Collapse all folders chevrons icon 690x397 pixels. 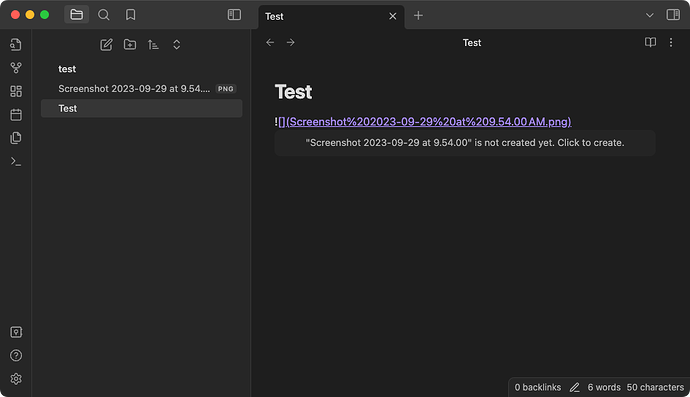(x=176, y=44)
